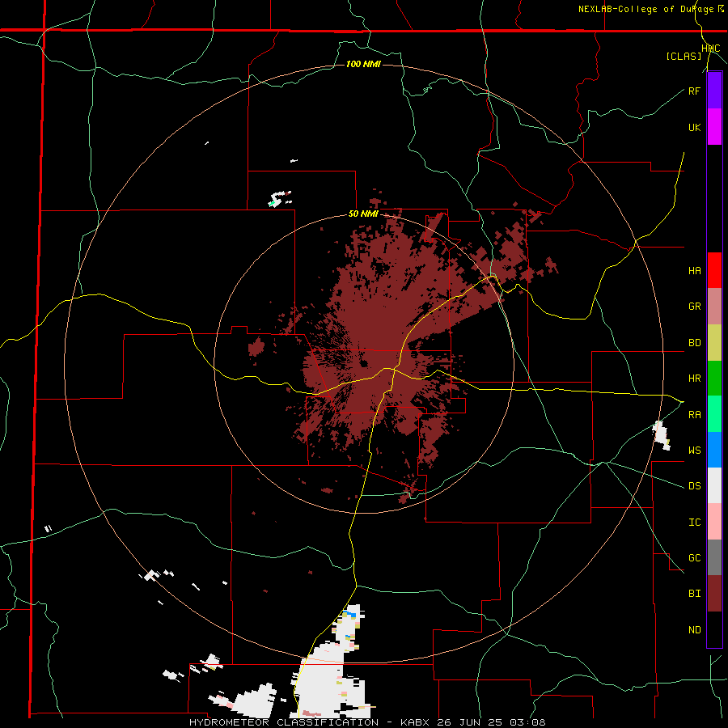This screenshot has height=728, width=728.
Task: Click the KABX radar site identifier
Action: click(417, 722)
